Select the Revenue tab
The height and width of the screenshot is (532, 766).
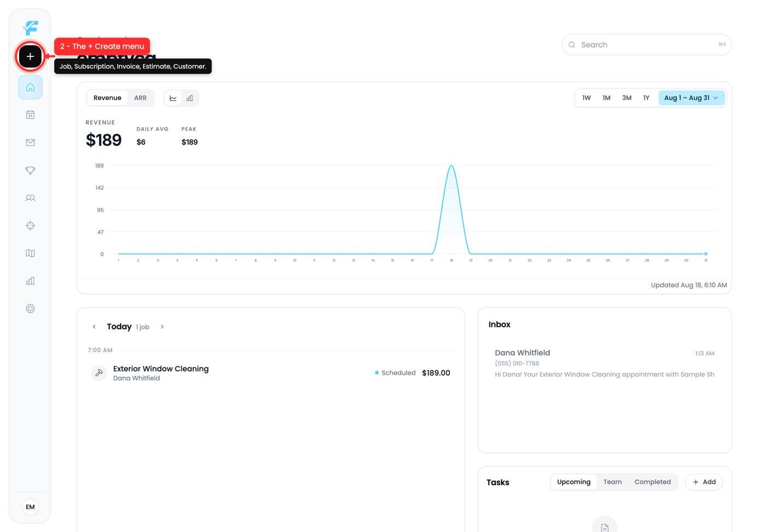point(107,98)
